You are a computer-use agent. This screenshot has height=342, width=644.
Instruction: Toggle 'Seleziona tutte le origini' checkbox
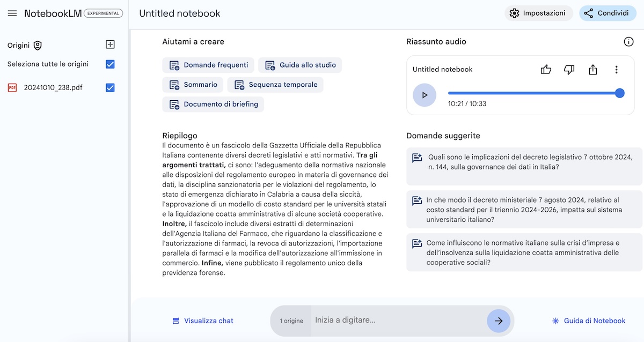pos(110,64)
